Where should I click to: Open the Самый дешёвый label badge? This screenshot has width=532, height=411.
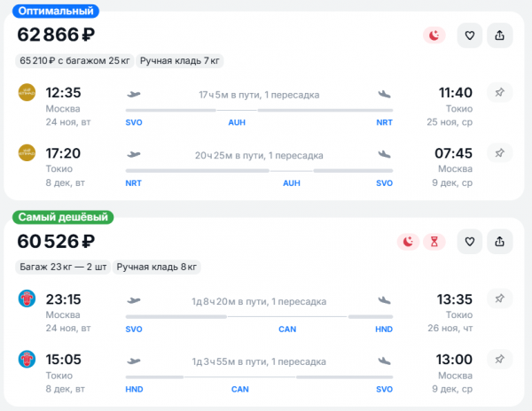coord(63,217)
